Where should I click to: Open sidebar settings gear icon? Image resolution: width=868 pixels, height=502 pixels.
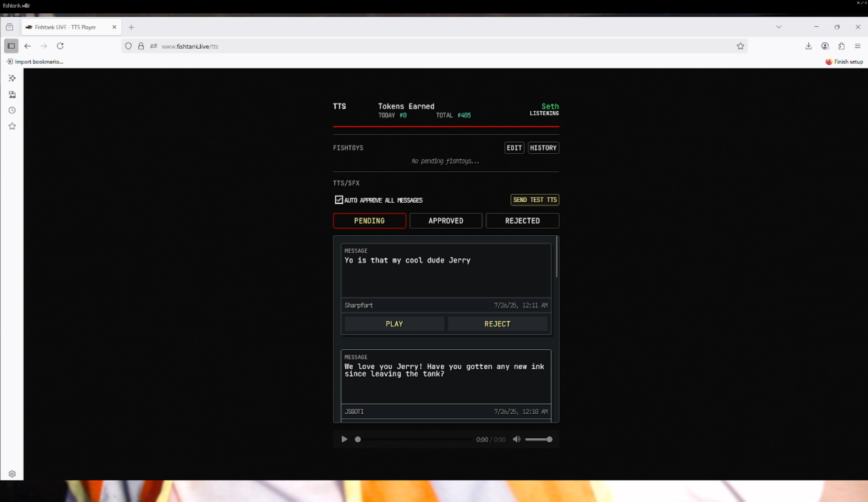click(12, 474)
